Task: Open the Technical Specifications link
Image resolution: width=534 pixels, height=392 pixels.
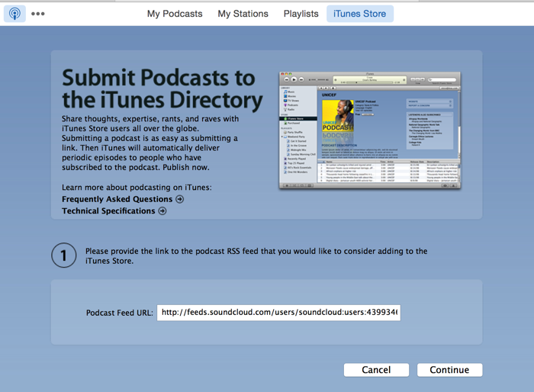Action: coord(108,211)
